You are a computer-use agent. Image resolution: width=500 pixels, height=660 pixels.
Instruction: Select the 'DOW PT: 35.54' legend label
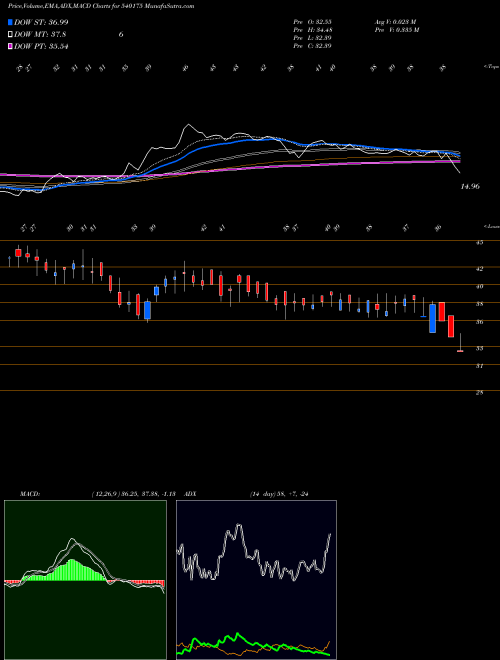click(41, 46)
